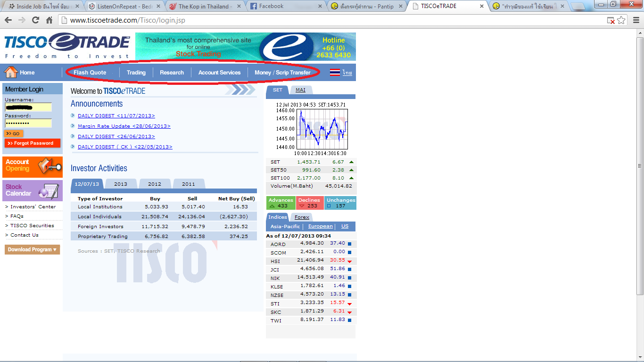
Task: Open the Investors' Center link
Action: click(x=33, y=207)
